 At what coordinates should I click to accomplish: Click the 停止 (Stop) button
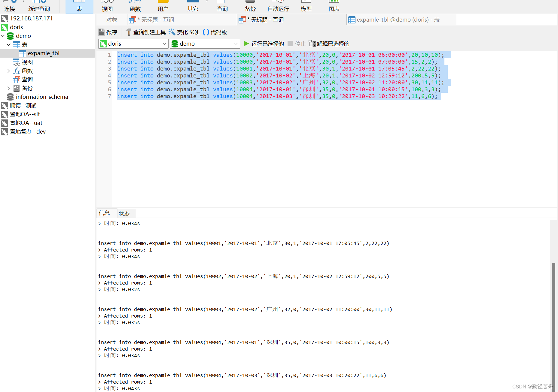click(297, 44)
